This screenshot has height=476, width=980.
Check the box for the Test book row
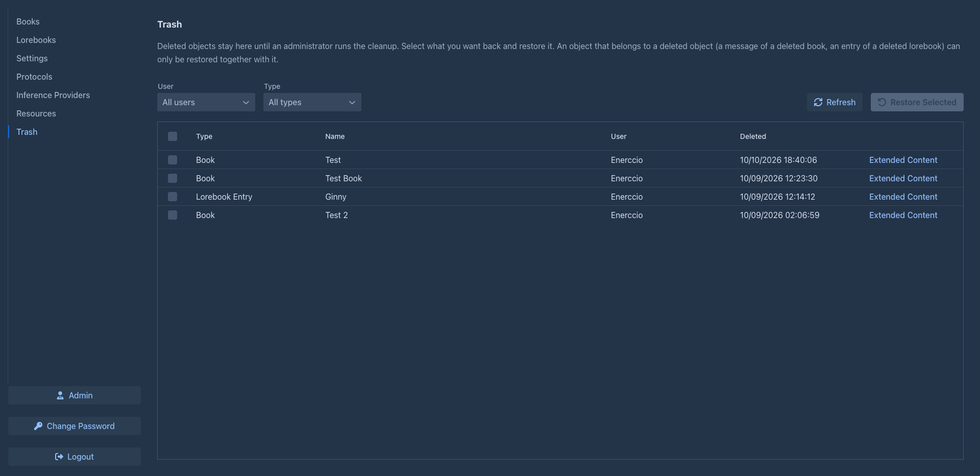173,160
